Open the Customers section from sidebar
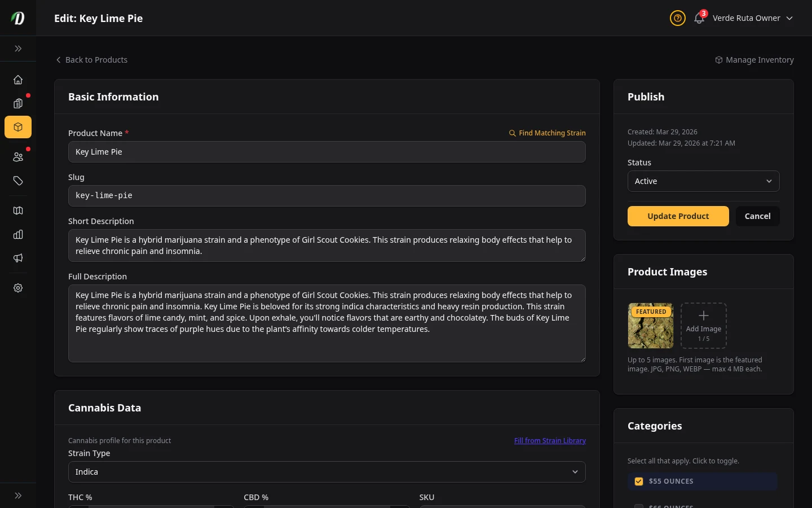Image resolution: width=812 pixels, height=508 pixels. click(x=17, y=157)
